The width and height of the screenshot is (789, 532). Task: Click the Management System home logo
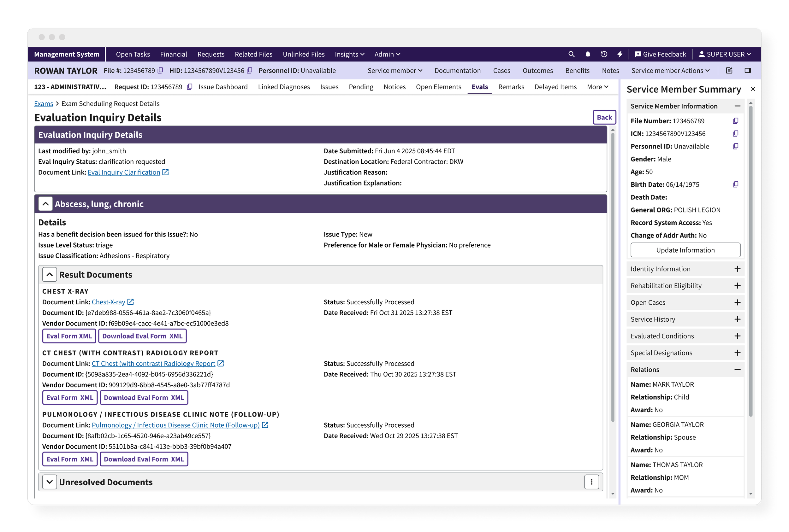click(x=67, y=54)
